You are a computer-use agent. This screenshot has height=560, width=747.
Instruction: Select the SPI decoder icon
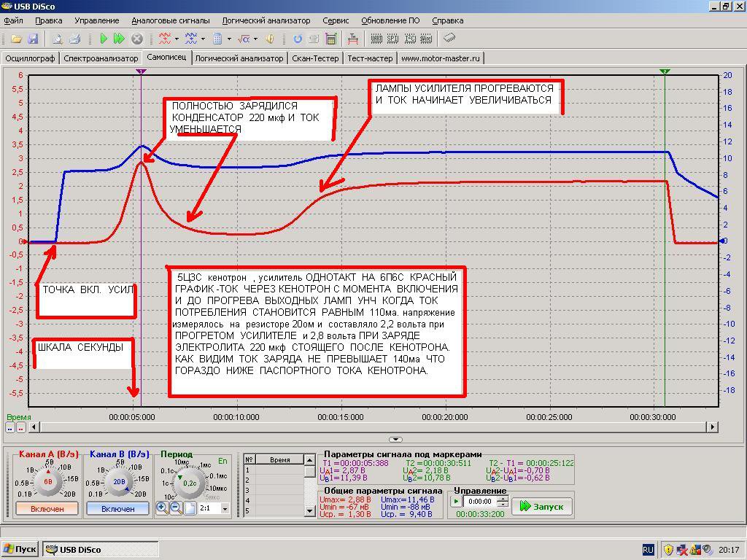(392, 39)
